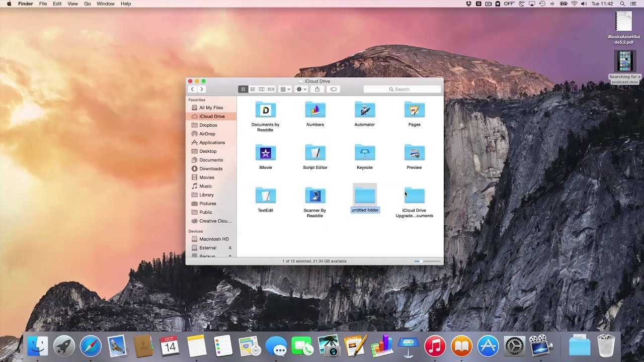Switch to list view

click(253, 89)
